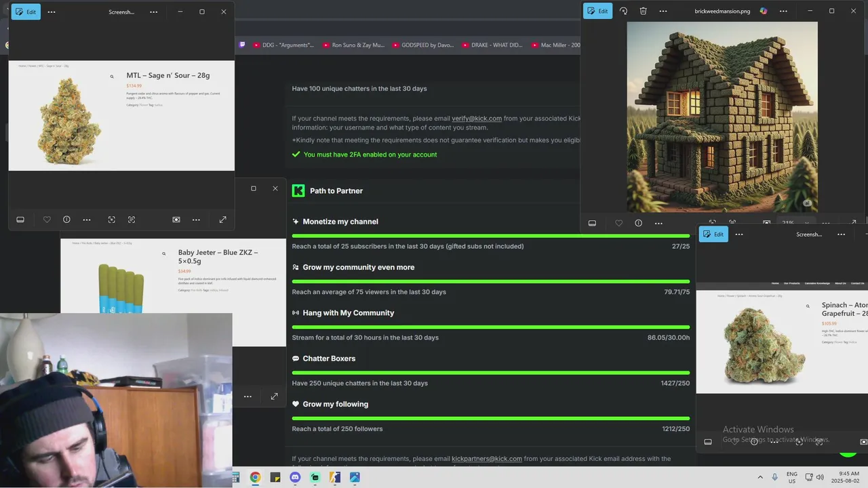This screenshot has height=488, width=868.
Task: Open the three-dot menu beside the trash icon in brickweedmansion window
Action: pos(663,11)
